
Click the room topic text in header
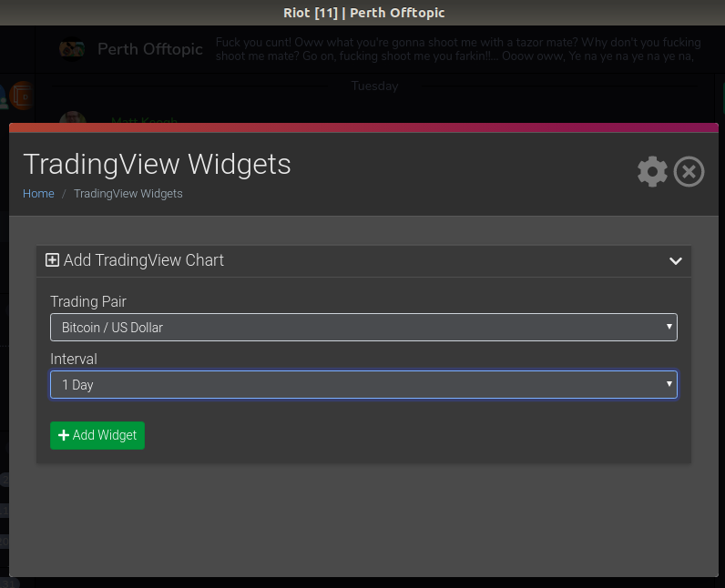click(x=458, y=49)
